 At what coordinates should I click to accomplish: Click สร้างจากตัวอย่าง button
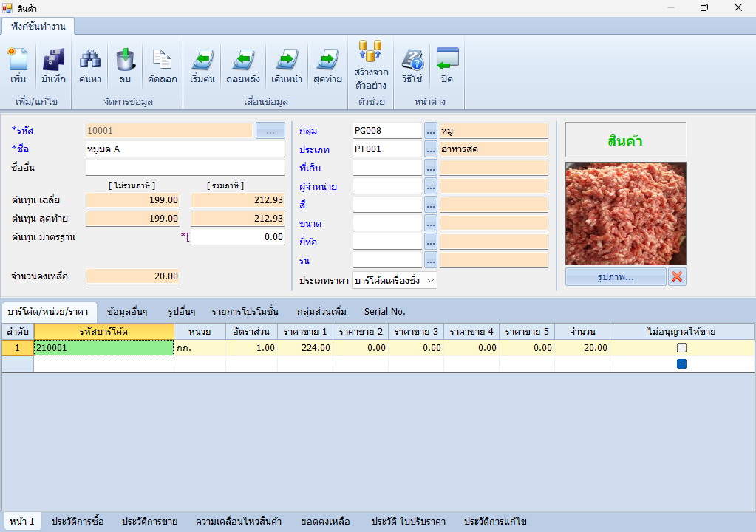(x=371, y=66)
